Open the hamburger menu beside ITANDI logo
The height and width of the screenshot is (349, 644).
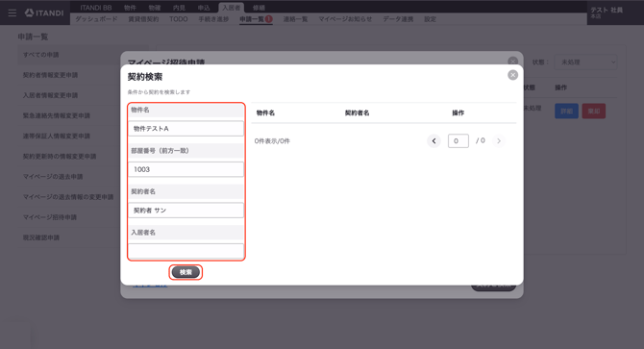tap(12, 13)
